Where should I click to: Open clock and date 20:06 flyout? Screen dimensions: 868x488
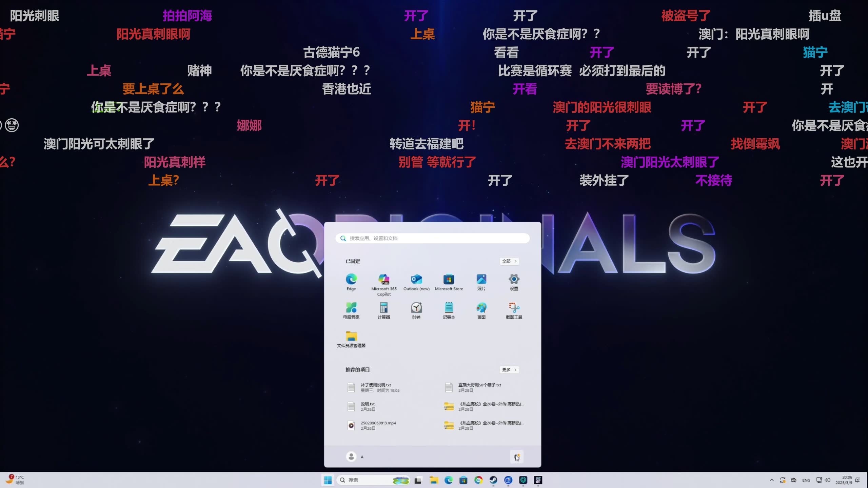click(844, 480)
